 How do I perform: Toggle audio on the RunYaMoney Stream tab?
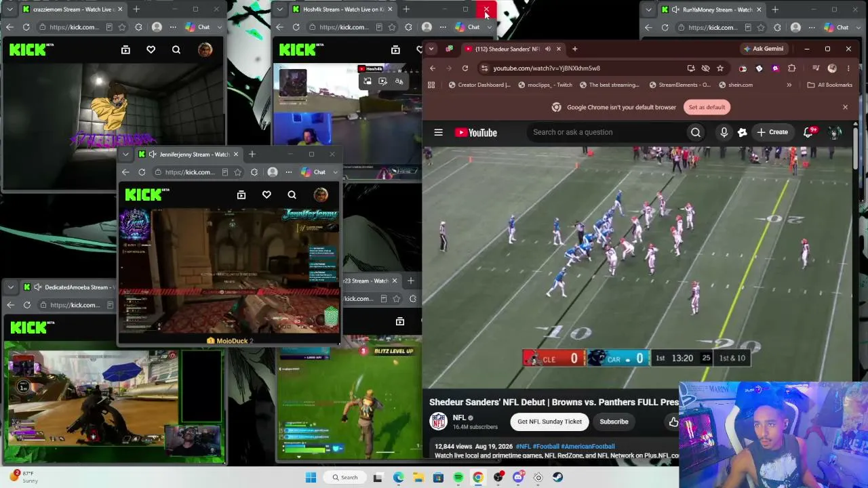(675, 9)
